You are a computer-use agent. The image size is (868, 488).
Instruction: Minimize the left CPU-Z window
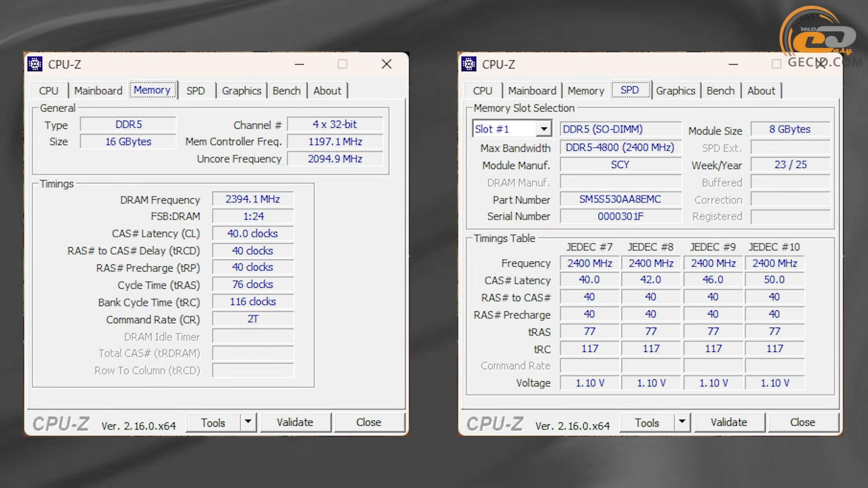(x=299, y=64)
